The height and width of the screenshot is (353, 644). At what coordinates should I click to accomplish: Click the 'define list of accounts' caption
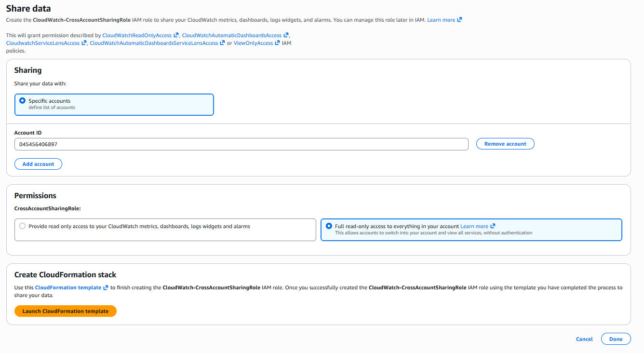click(x=52, y=108)
